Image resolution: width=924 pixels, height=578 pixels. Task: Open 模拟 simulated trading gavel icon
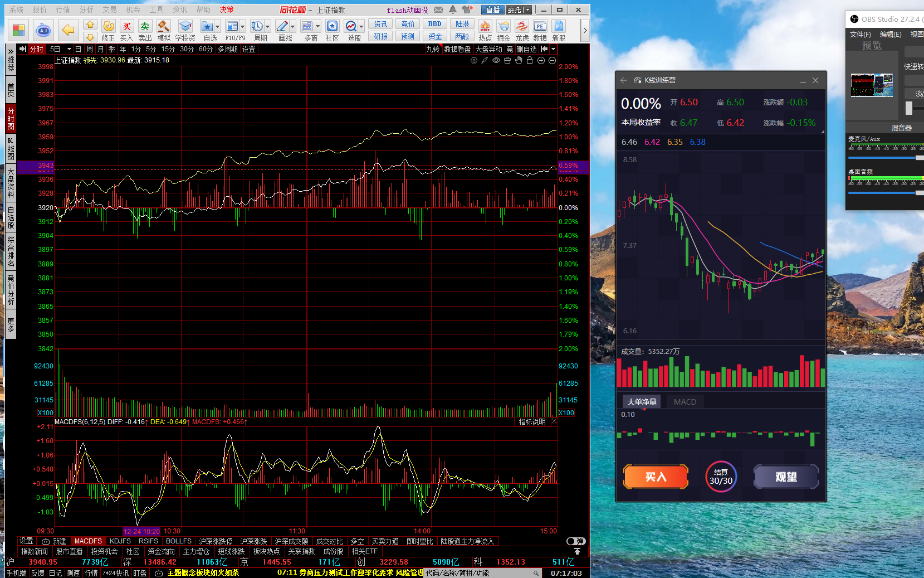click(163, 27)
